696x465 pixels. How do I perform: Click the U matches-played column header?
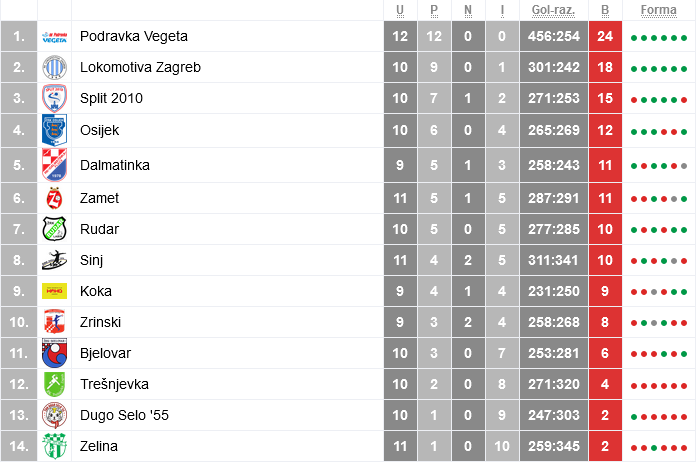click(400, 10)
